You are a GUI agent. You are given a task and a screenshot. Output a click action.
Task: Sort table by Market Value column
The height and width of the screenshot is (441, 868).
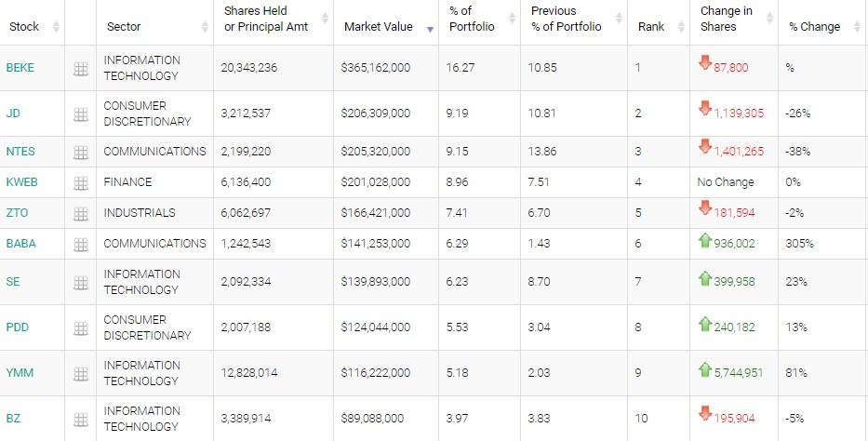pos(377,27)
